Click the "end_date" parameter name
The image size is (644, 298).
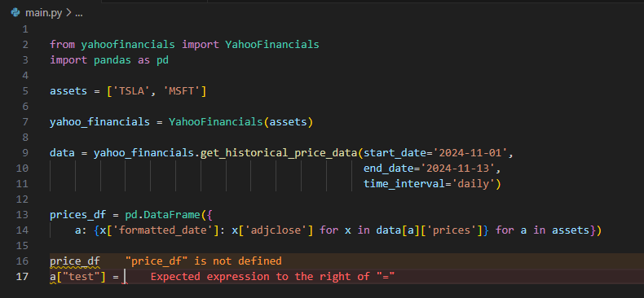pyautogui.click(x=389, y=169)
